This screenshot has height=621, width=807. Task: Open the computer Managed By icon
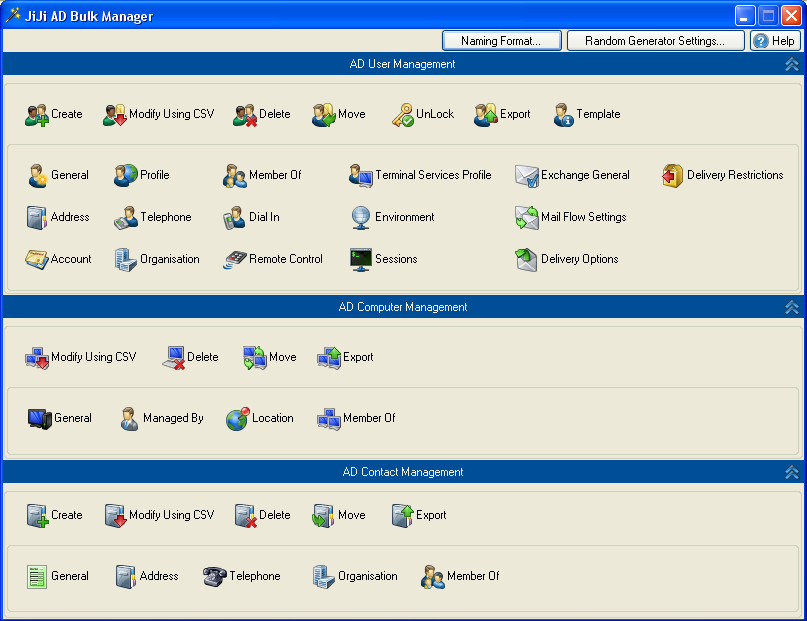click(129, 419)
